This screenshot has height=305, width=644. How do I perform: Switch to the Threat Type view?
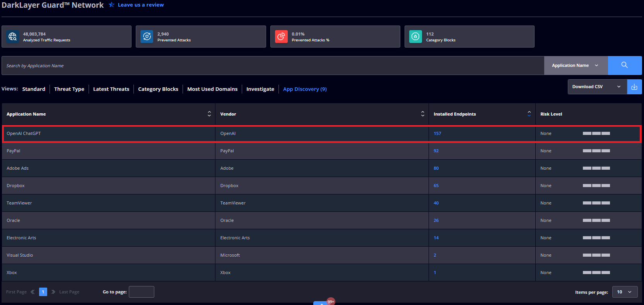coord(69,89)
